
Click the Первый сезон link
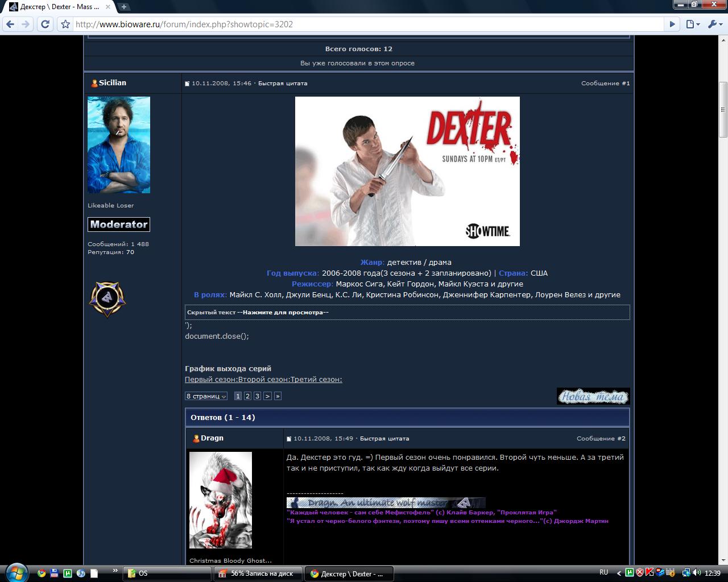(x=211, y=380)
